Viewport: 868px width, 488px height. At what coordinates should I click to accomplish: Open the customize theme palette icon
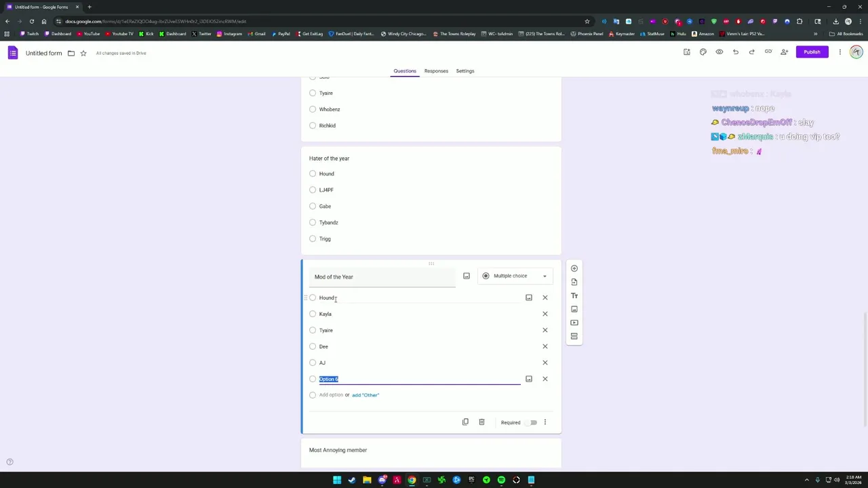(x=703, y=52)
